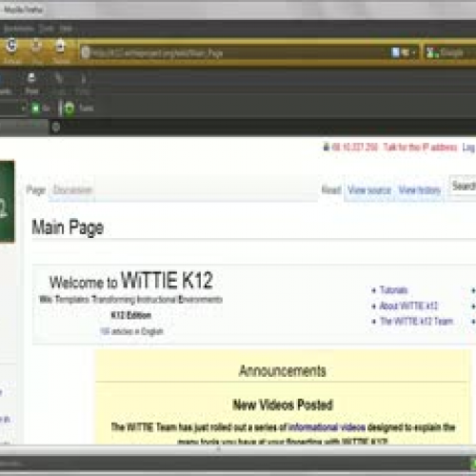Click the green wiki logo image

[7, 202]
